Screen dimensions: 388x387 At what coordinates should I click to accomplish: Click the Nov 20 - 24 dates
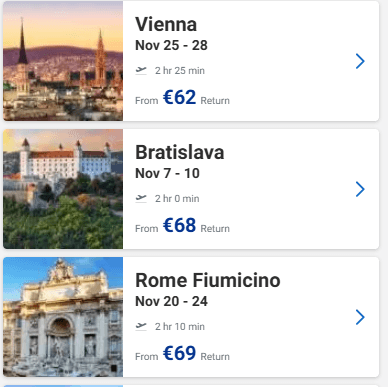(171, 301)
